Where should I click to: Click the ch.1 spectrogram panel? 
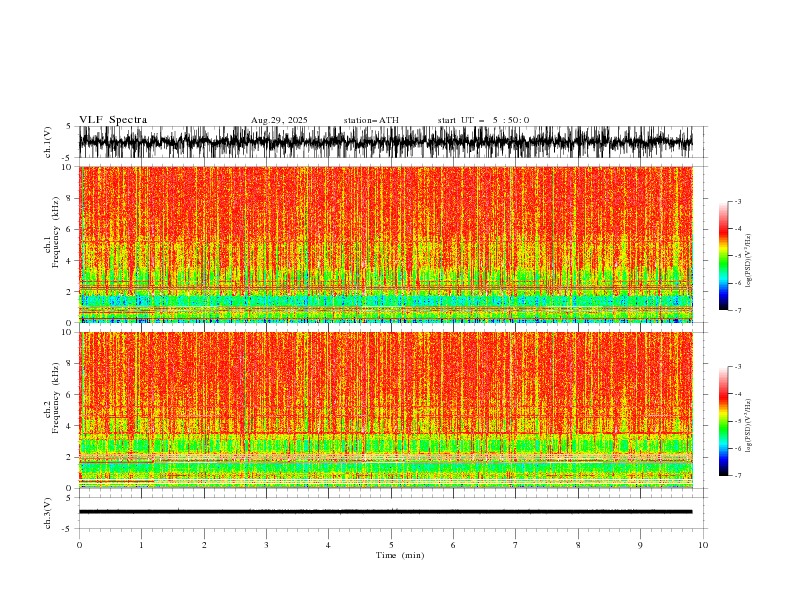click(385, 244)
